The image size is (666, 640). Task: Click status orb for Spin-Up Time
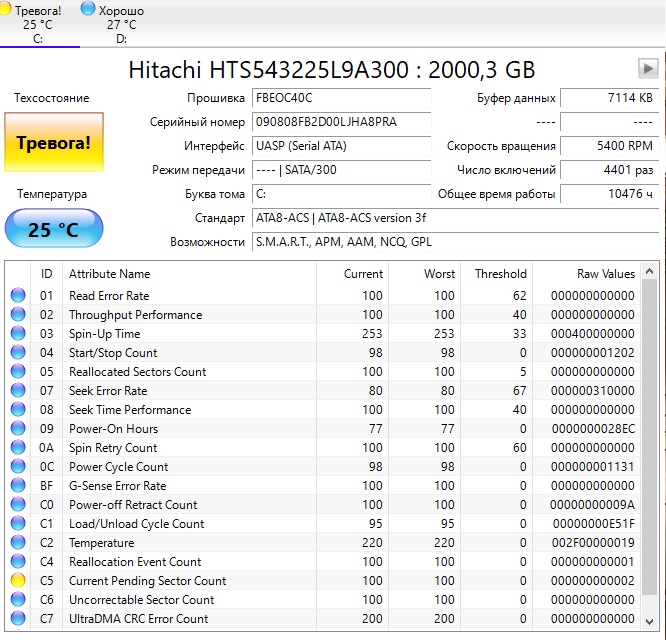(18, 333)
